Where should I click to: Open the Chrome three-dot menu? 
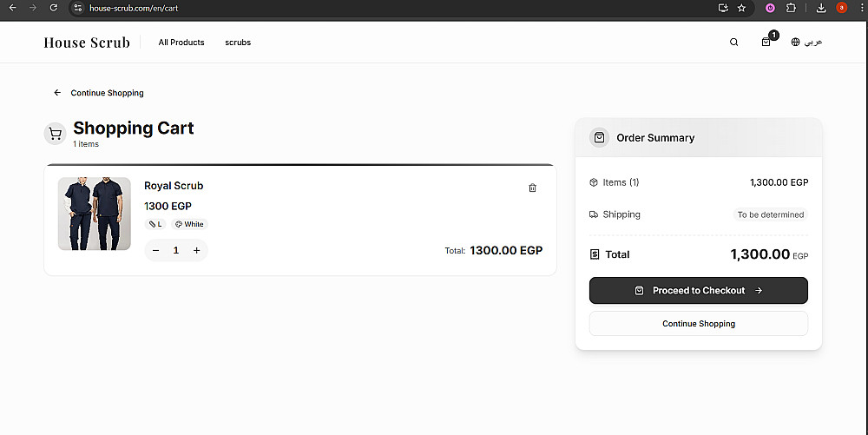click(862, 8)
